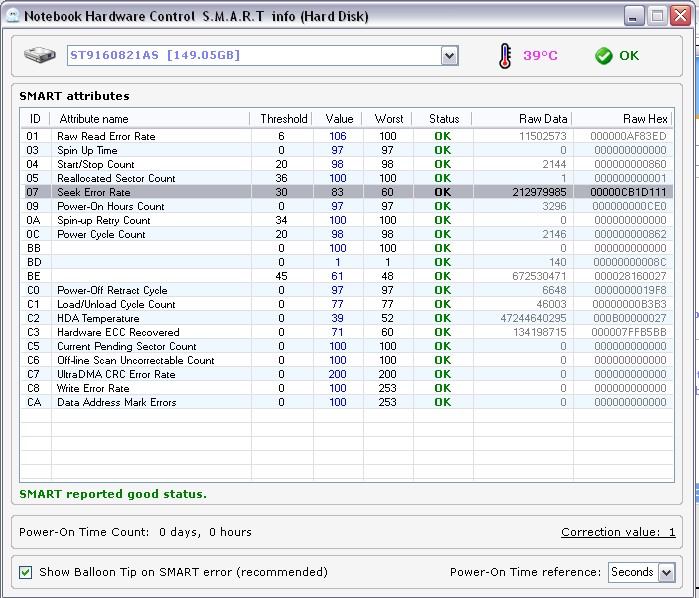Select the Power Cycle Count row
The width and height of the screenshot is (699, 598).
click(347, 234)
